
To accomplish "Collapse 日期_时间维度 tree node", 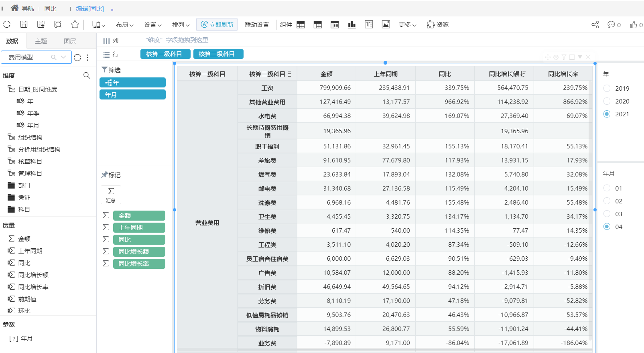I will 11,89.
